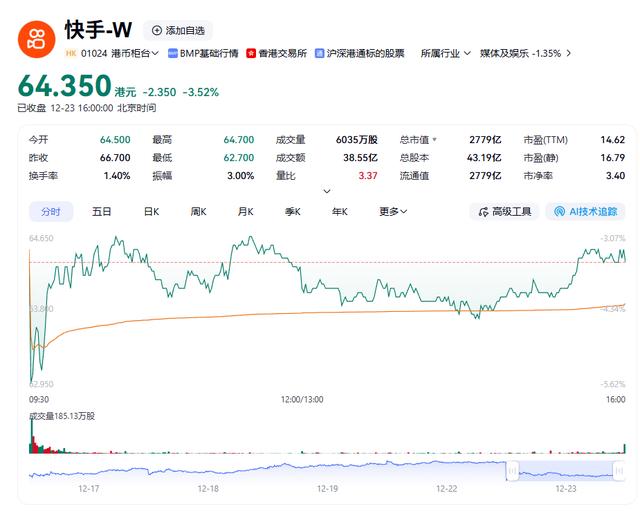
Task: Click the Hong Kong Exchange flag icon
Action: click(x=251, y=53)
